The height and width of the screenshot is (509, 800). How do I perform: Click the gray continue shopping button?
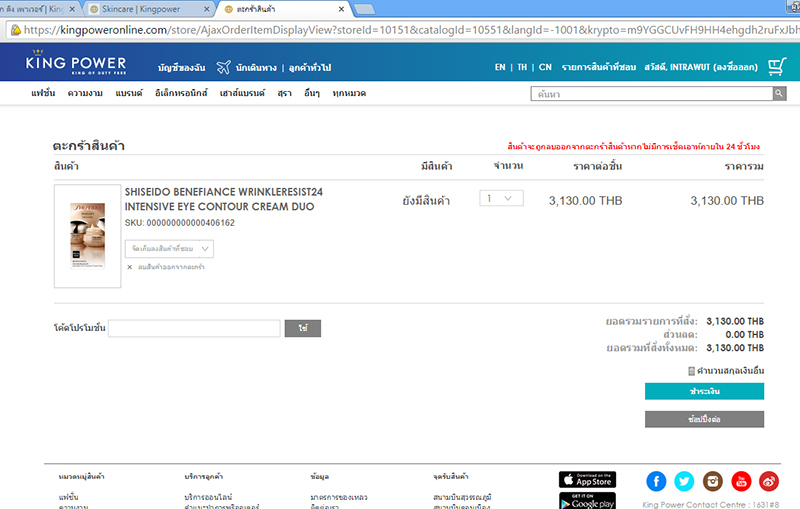click(x=704, y=419)
